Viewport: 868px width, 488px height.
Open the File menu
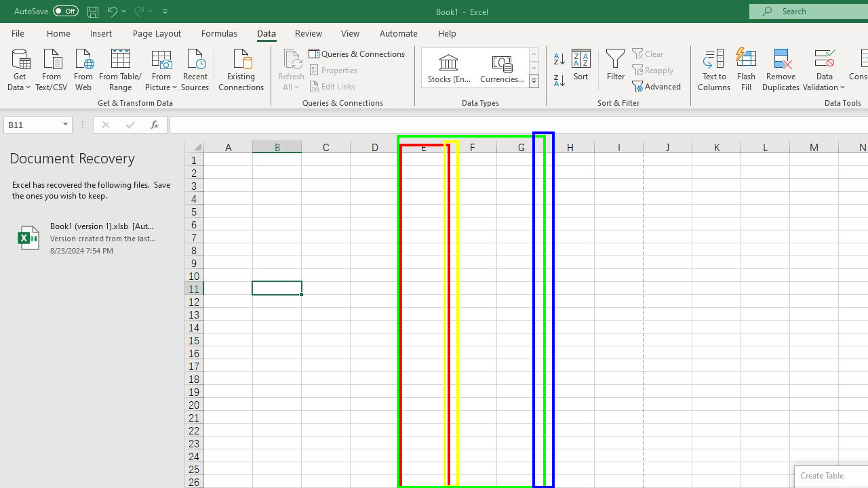tap(18, 33)
